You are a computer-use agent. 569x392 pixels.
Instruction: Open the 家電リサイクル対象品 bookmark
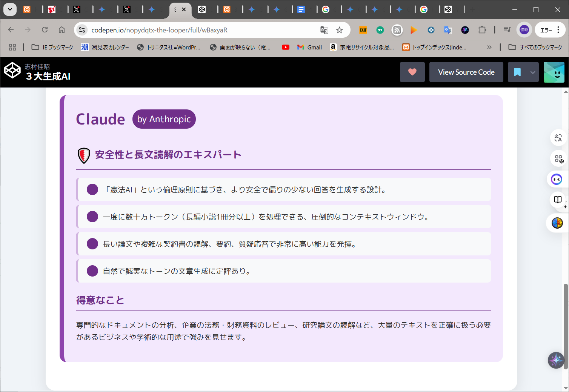point(362,47)
